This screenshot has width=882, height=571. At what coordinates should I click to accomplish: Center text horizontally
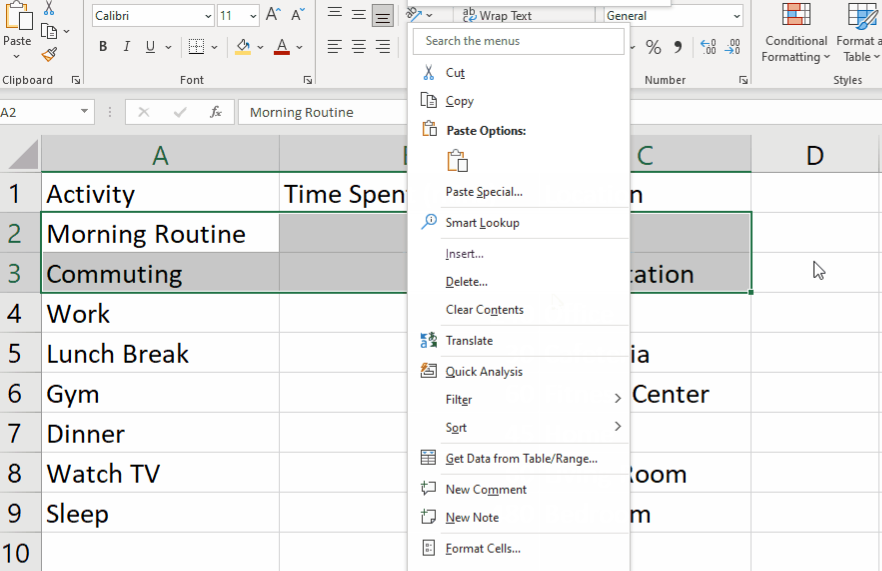point(358,47)
